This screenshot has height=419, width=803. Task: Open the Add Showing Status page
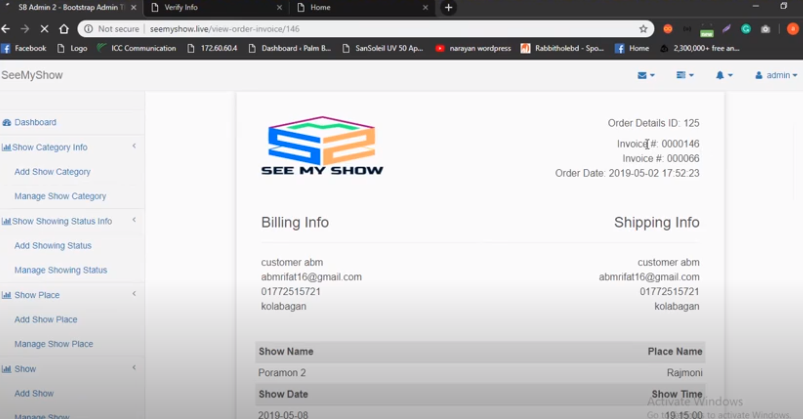(52, 245)
